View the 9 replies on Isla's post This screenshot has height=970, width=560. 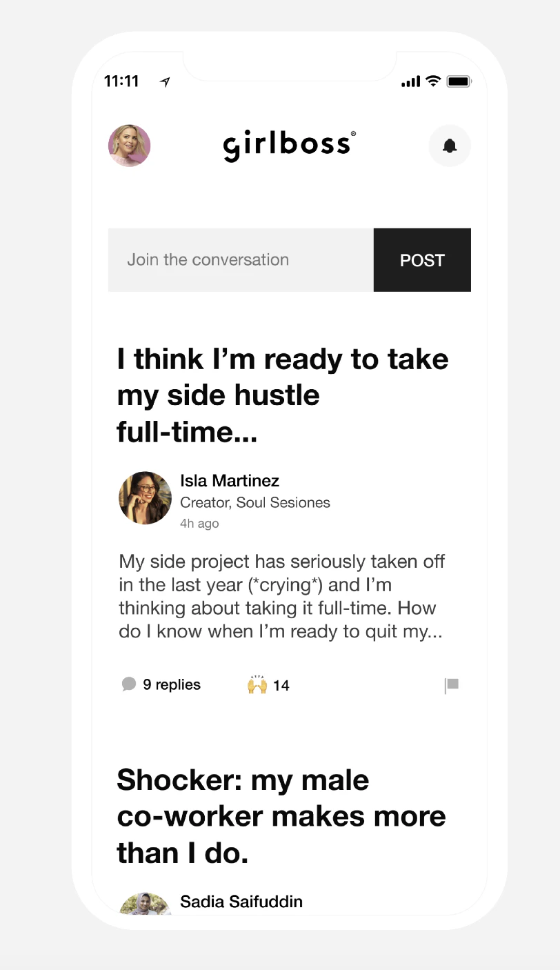(x=171, y=684)
